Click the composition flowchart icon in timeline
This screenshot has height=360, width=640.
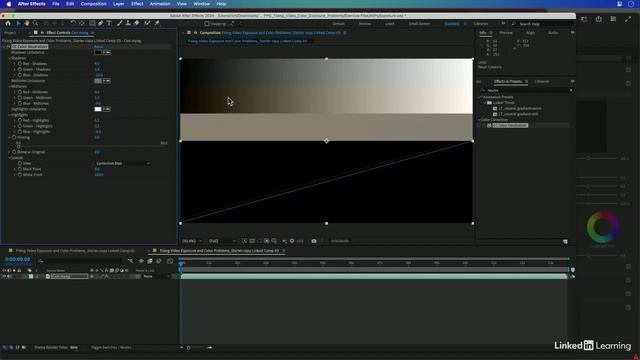(x=130, y=261)
